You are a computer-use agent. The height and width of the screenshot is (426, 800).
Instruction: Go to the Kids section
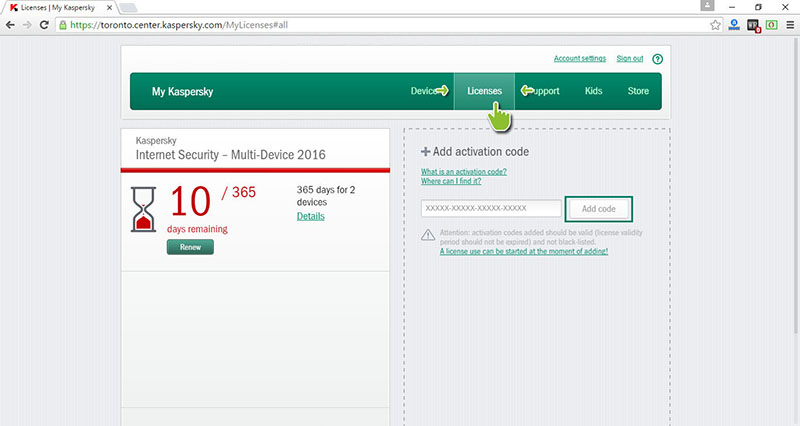pos(593,91)
